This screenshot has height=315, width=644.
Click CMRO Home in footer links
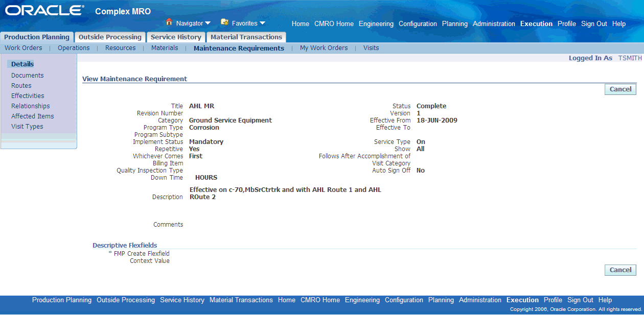pyautogui.click(x=320, y=300)
